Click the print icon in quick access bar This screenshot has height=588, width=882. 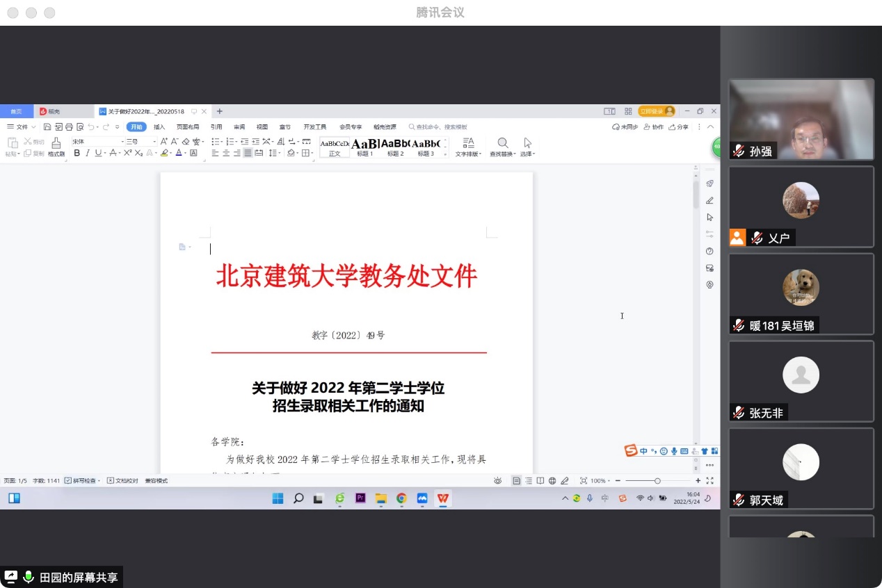pyautogui.click(x=69, y=127)
